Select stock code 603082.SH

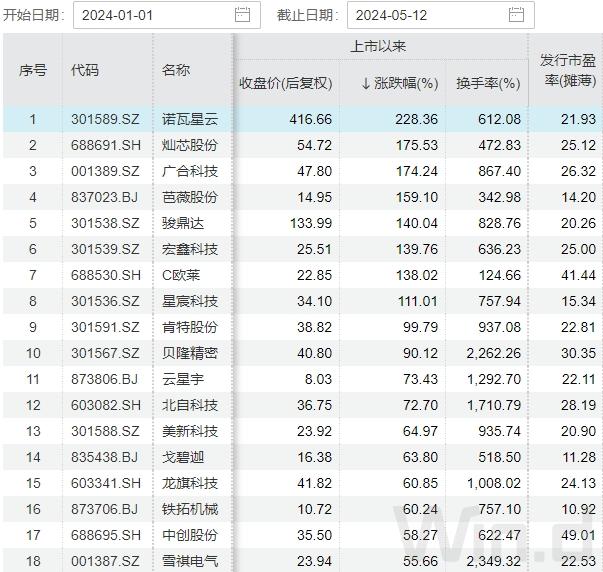[106, 405]
